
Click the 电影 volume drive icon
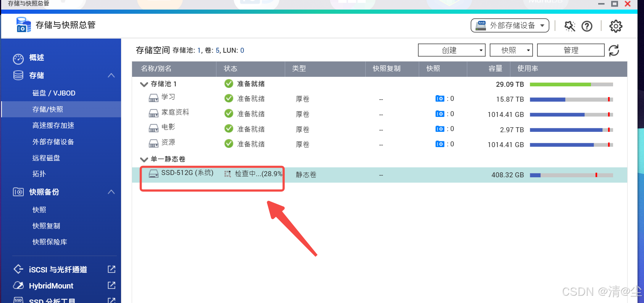click(153, 128)
